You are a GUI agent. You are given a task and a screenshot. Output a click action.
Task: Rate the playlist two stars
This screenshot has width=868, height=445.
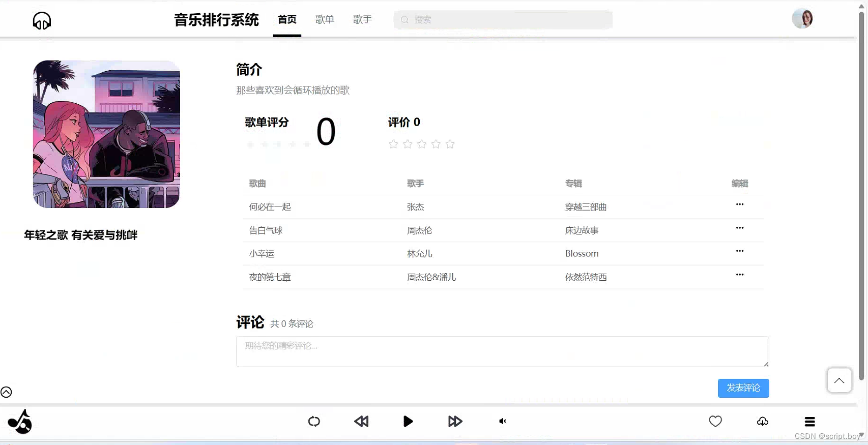[408, 144]
